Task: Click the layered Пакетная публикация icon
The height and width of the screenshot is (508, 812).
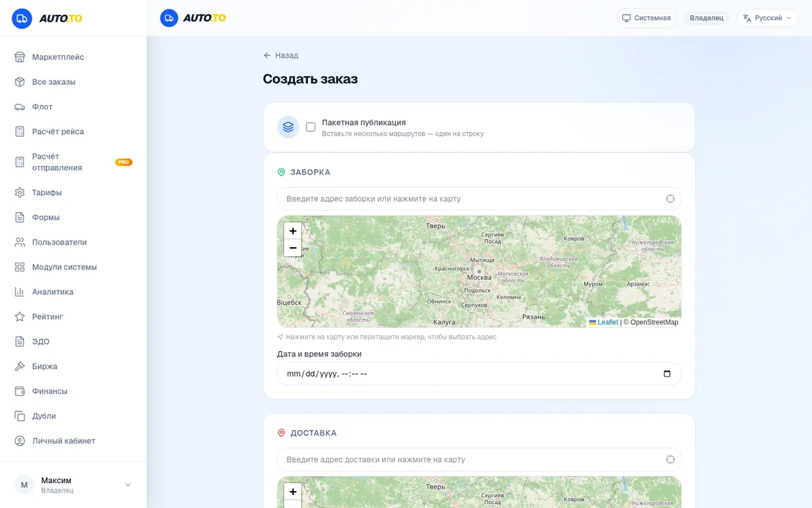Action: [288, 127]
